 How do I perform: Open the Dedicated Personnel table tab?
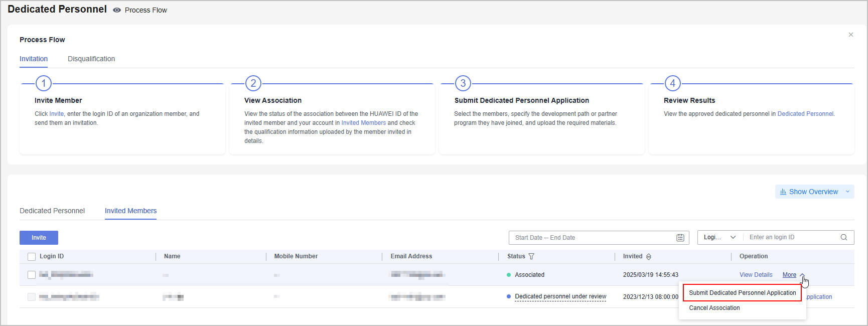52,211
